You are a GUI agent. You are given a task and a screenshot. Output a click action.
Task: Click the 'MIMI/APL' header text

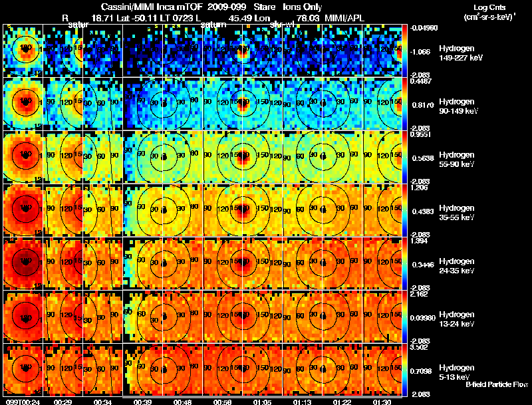(x=344, y=19)
